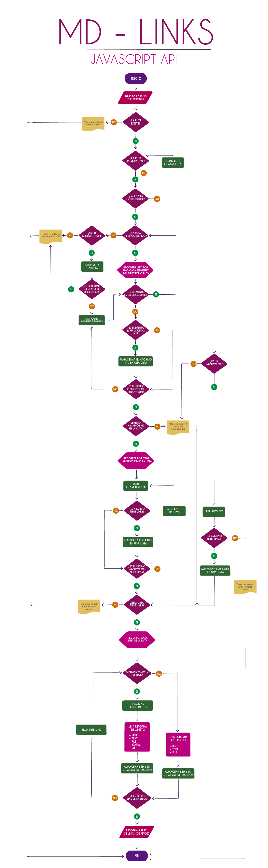The height and width of the screenshot is (868, 268).
Task: Click the NO circle beside '¿LA RUTA EXISTE?'
Action: tap(114, 122)
